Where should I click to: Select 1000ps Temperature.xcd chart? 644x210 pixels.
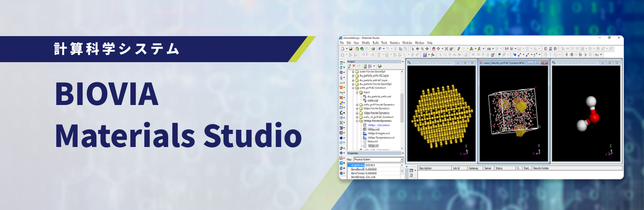(381, 137)
